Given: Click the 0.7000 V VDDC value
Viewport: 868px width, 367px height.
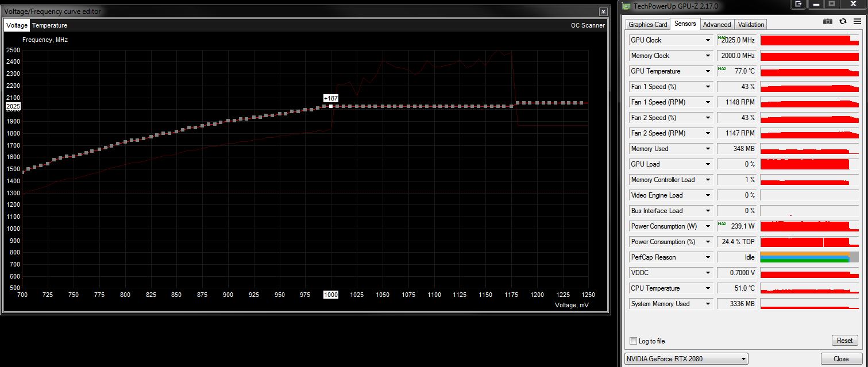Looking at the screenshot, I should 736,273.
